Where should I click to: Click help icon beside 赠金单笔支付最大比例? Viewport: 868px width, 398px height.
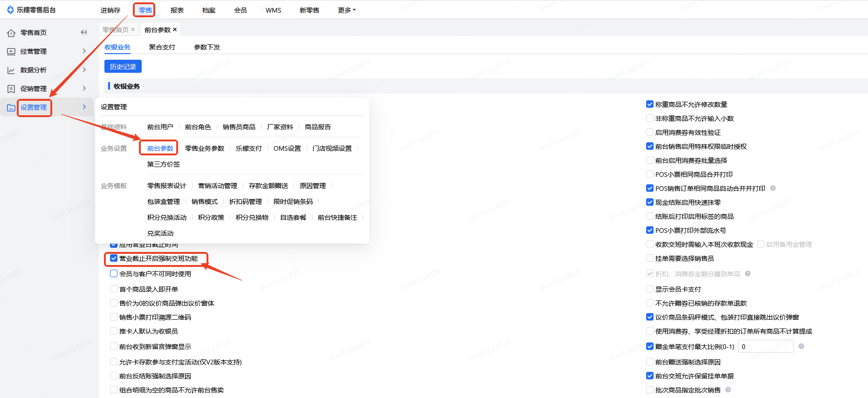(801, 346)
